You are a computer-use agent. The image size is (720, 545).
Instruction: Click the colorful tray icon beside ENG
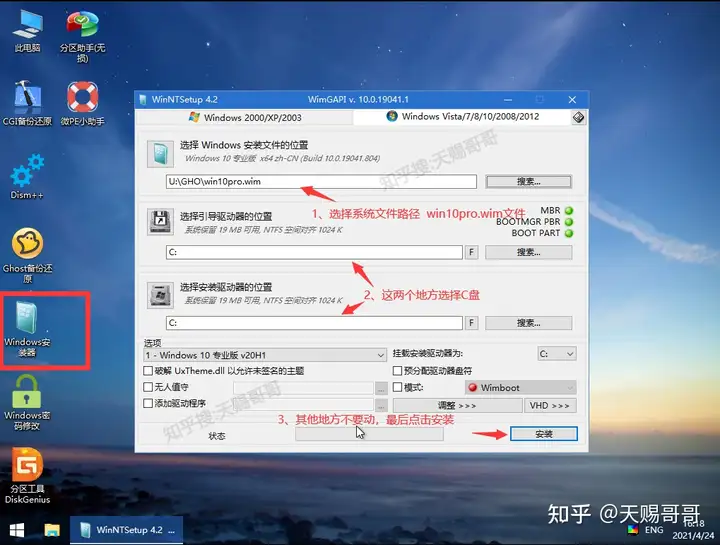(x=633, y=530)
